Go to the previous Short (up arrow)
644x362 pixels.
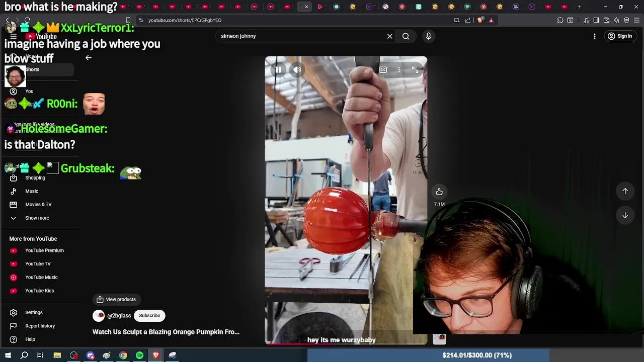coord(625,191)
